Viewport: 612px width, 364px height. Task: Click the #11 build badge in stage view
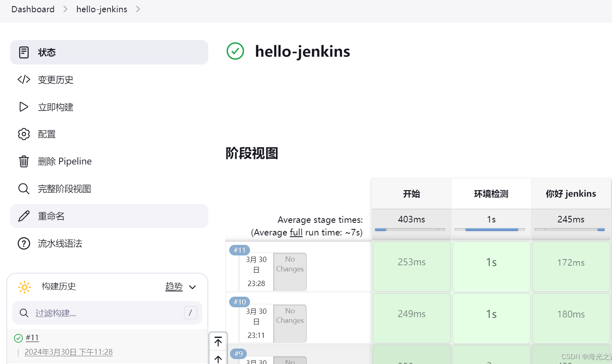tap(239, 250)
